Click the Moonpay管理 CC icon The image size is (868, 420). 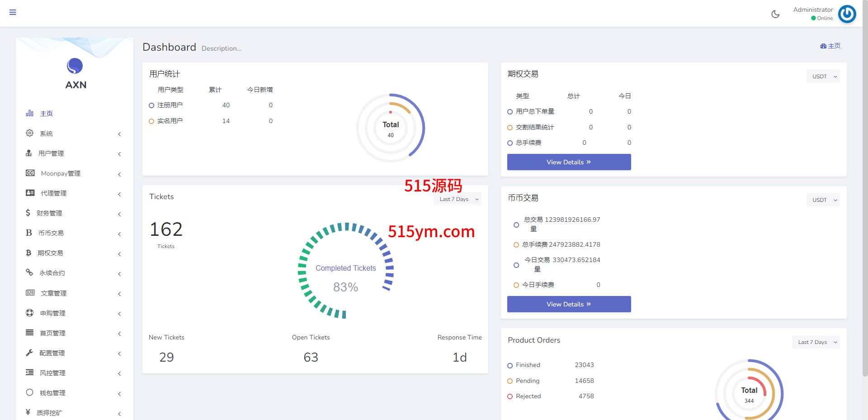tap(30, 173)
